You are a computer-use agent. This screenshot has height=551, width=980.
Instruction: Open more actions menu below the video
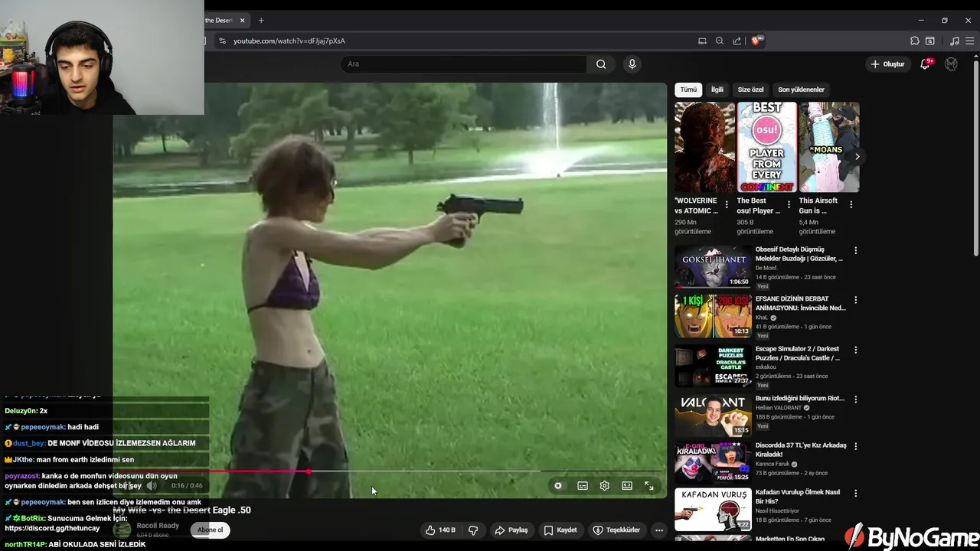[659, 530]
